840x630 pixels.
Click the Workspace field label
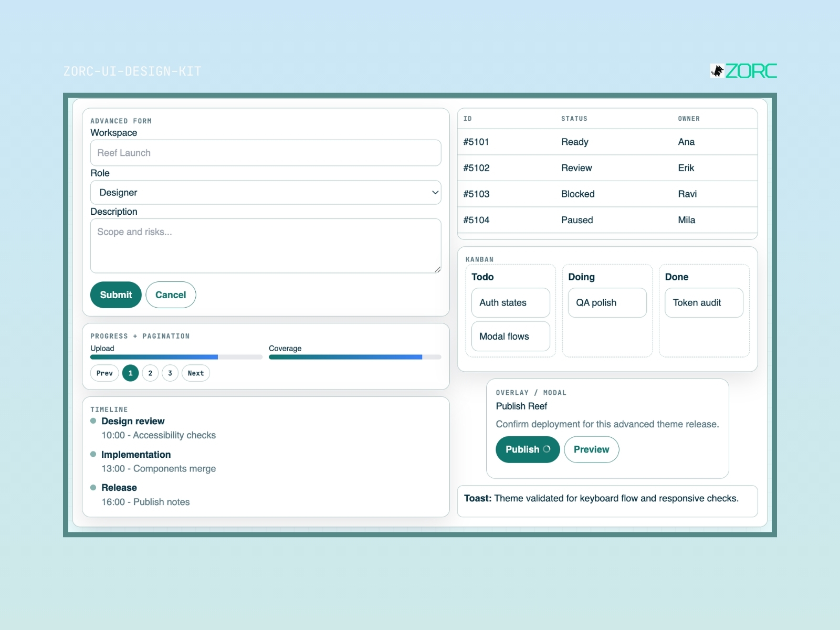click(x=113, y=133)
